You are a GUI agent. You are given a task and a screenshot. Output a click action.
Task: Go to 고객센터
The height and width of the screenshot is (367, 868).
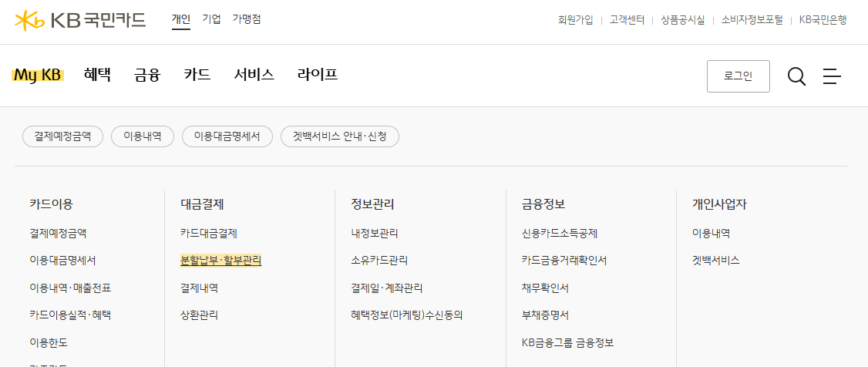pyautogui.click(x=626, y=20)
